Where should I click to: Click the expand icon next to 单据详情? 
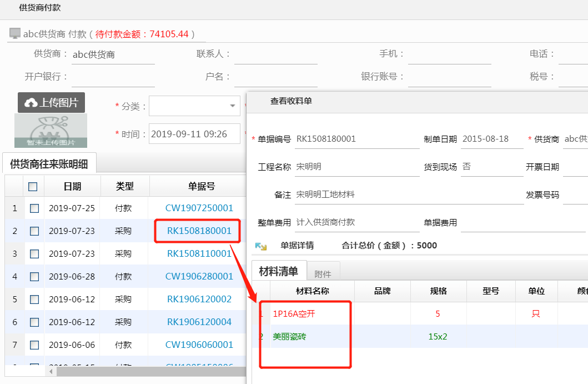pos(260,246)
